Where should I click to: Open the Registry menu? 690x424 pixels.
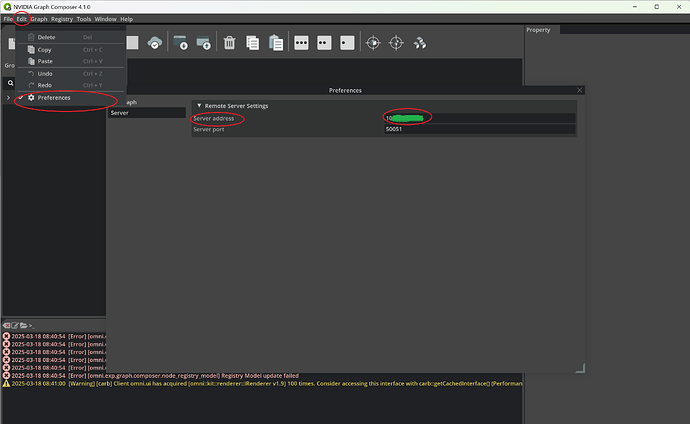point(62,19)
